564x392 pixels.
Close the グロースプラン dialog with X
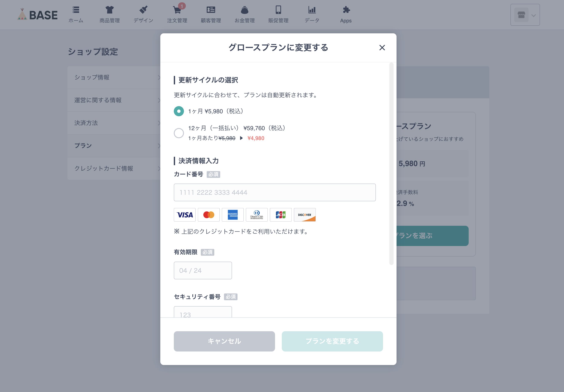382,48
